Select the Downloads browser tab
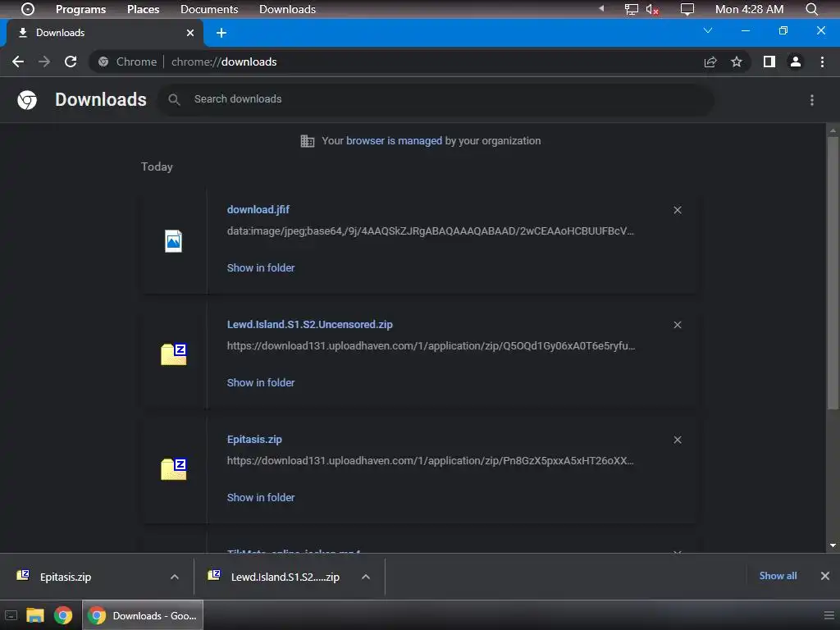The width and height of the screenshot is (840, 630). point(104,33)
